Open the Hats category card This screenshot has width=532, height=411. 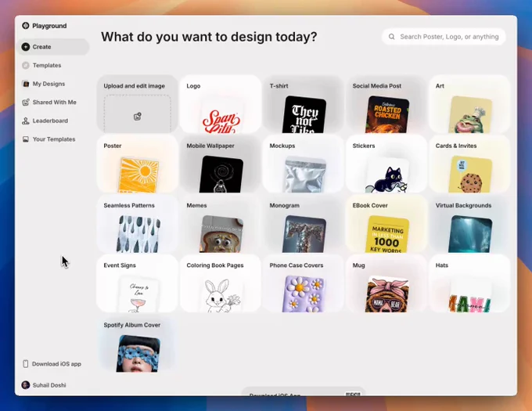(x=470, y=283)
